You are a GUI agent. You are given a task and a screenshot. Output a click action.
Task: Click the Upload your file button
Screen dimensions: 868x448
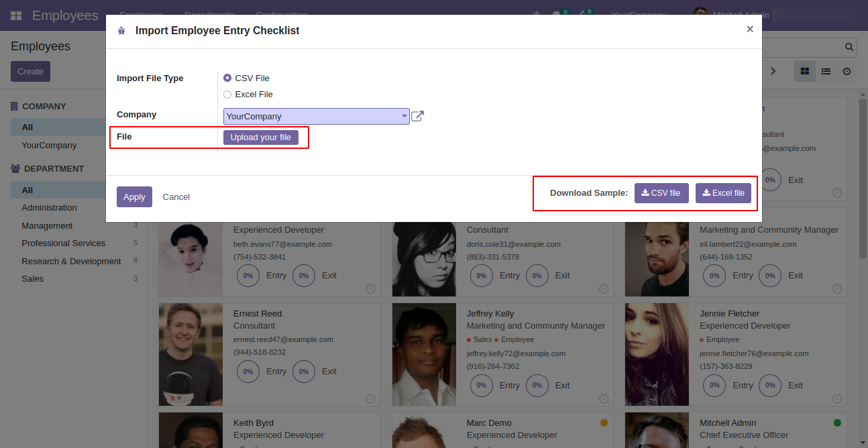point(261,137)
